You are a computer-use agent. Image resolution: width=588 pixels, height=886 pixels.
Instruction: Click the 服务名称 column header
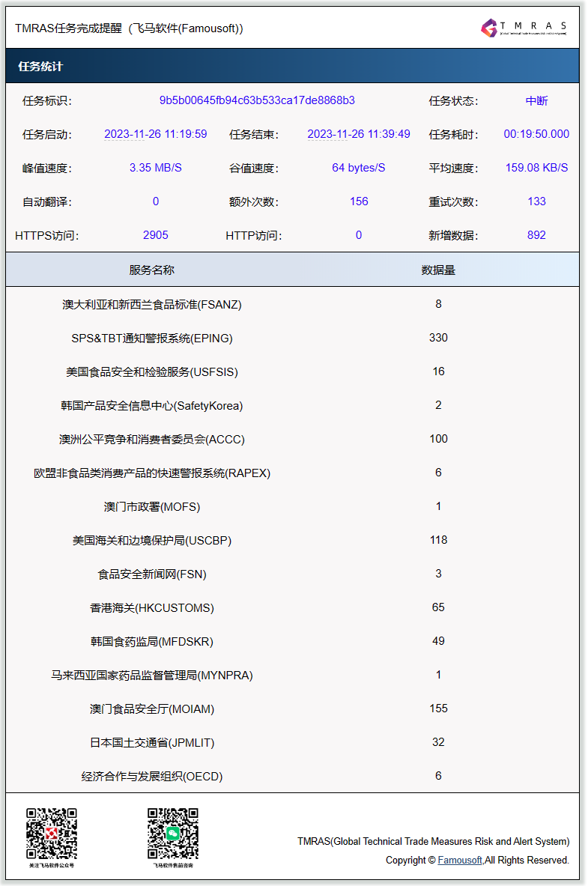151,270
